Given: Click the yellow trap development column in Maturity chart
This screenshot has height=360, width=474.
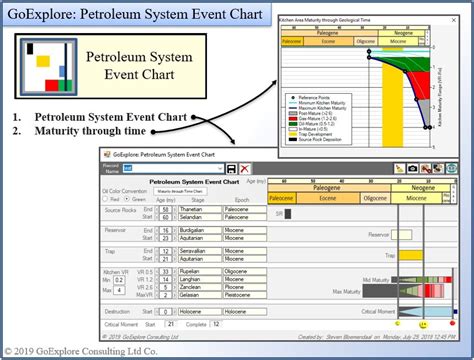Looking at the screenshot, I should point(392,105).
